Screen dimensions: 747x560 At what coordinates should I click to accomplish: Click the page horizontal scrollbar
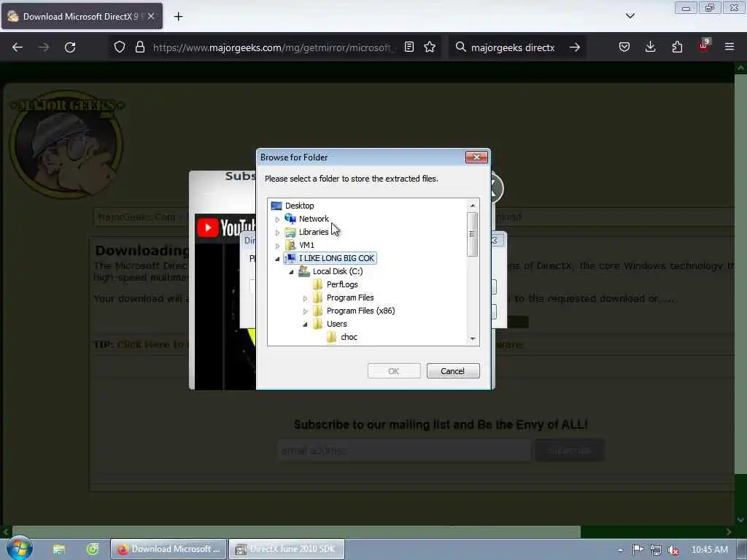pyautogui.click(x=296, y=532)
